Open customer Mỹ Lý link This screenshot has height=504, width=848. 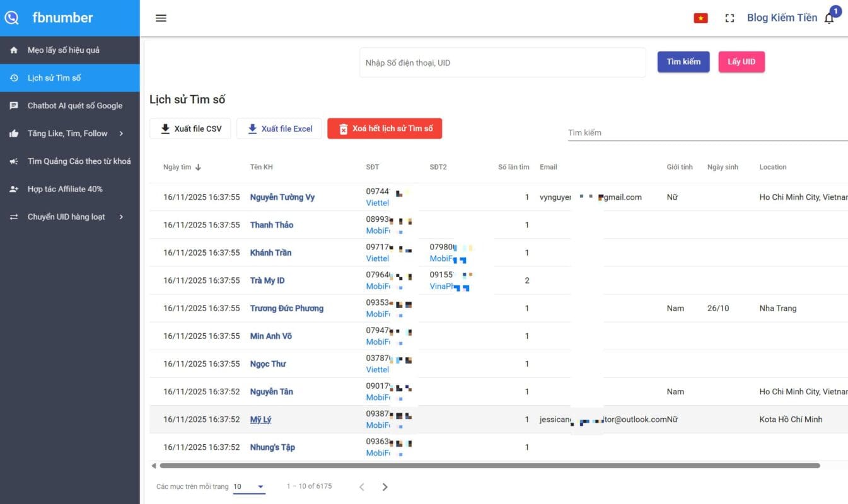260,420
